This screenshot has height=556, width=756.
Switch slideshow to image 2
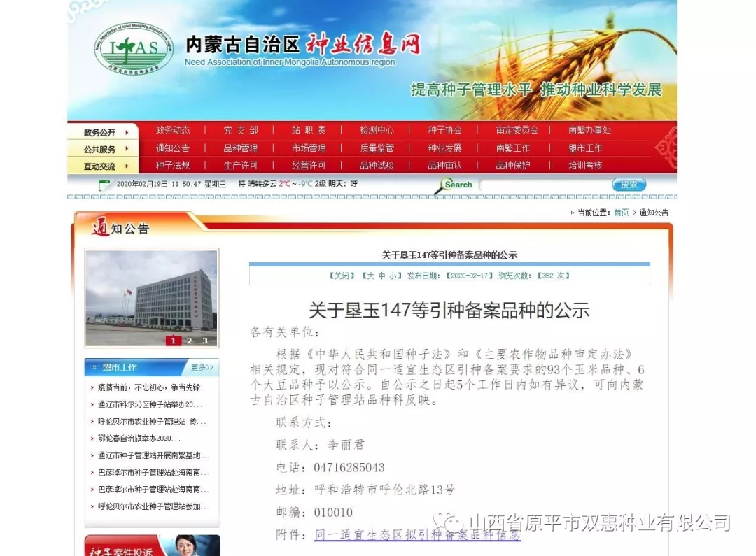[x=189, y=341]
